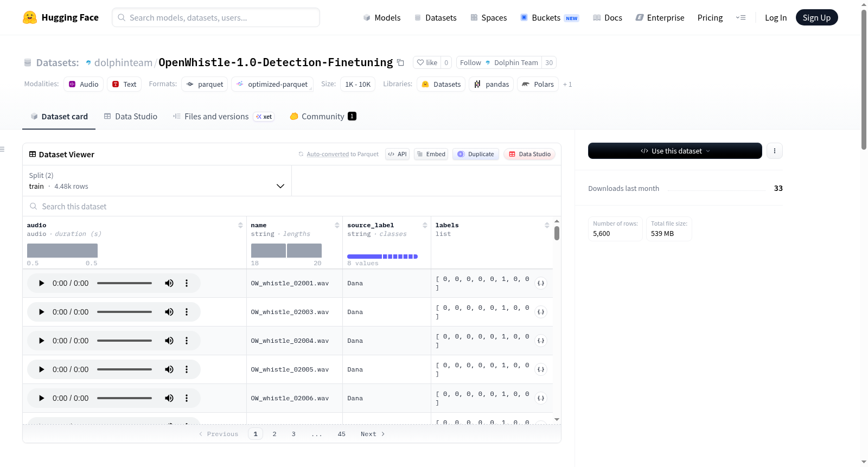
Task: Mute the OW_whistle_02001.wav audio player
Action: tap(169, 283)
